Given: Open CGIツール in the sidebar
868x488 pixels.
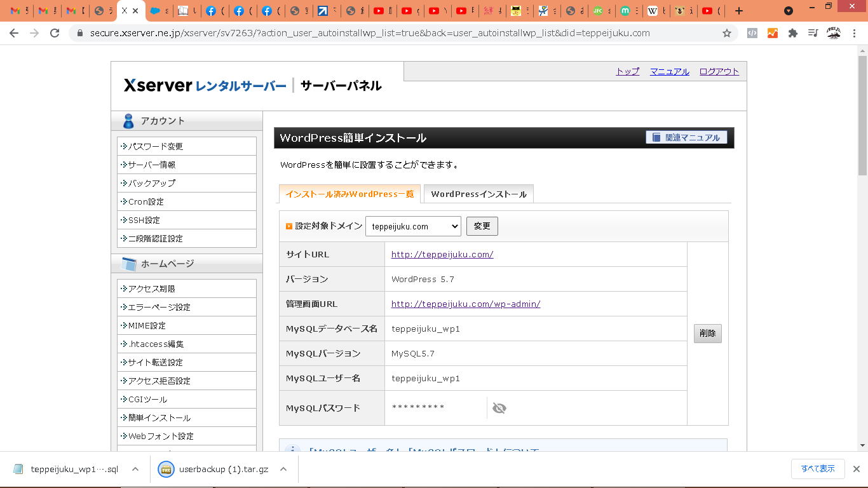Looking at the screenshot, I should (x=187, y=399).
